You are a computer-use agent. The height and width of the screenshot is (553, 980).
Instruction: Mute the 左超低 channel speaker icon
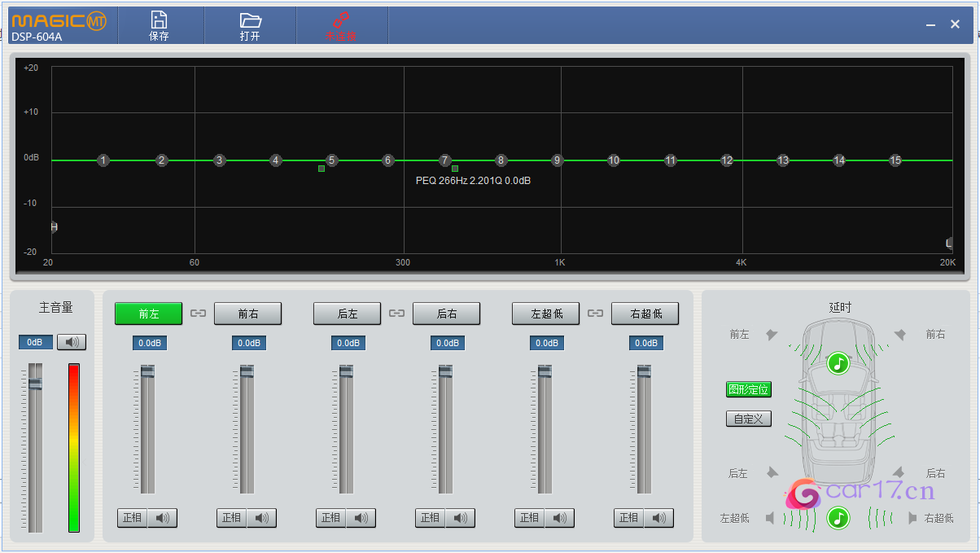pos(560,517)
